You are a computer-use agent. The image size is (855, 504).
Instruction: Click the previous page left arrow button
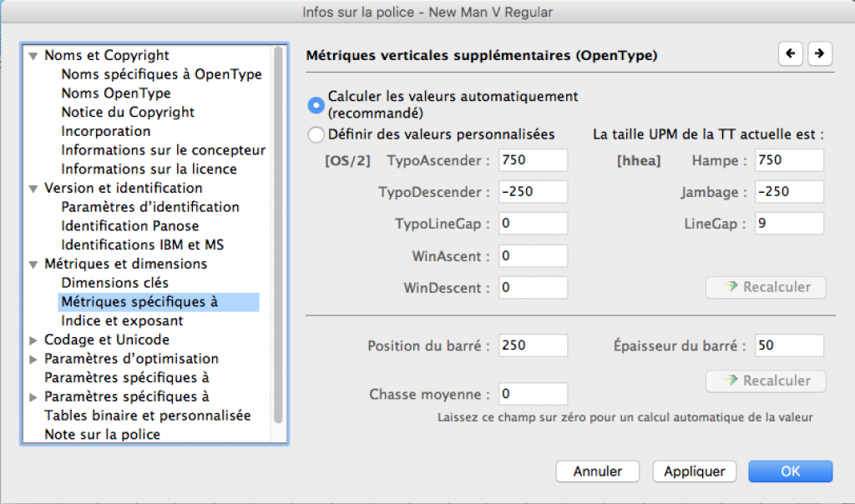(790, 53)
